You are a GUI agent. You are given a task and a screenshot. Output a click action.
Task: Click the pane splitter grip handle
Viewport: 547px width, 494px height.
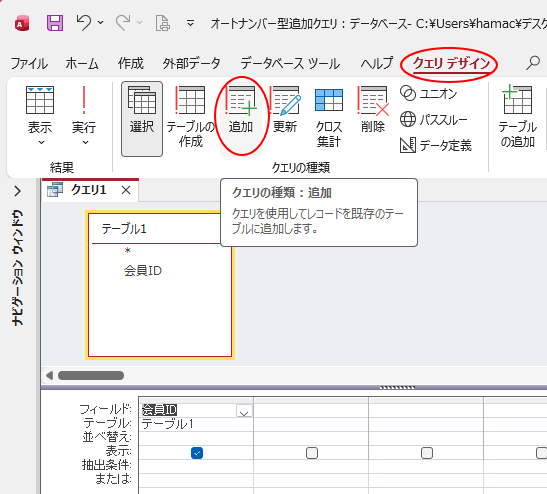point(397,387)
